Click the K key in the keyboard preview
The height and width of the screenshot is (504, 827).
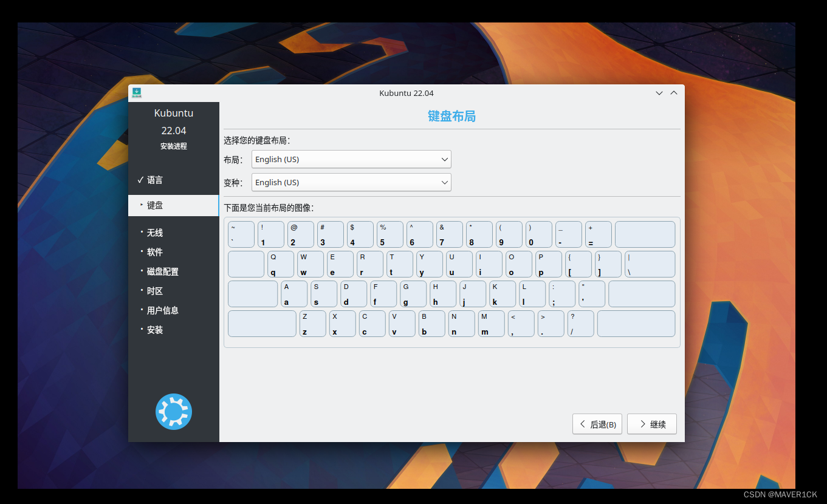click(x=503, y=294)
